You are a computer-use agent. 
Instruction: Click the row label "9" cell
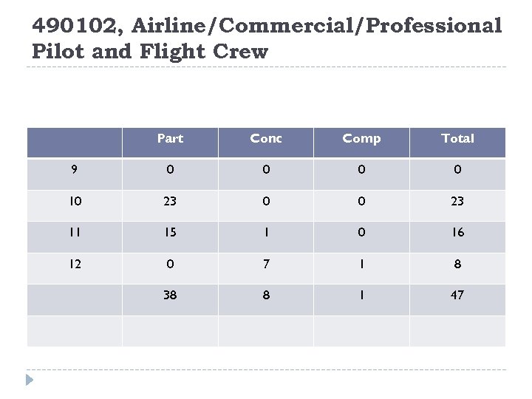pos(75,170)
